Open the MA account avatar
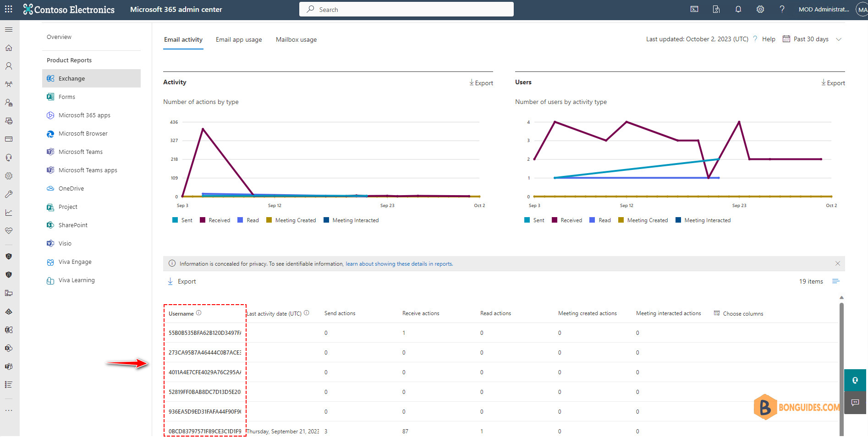868x437 pixels. coord(862,9)
